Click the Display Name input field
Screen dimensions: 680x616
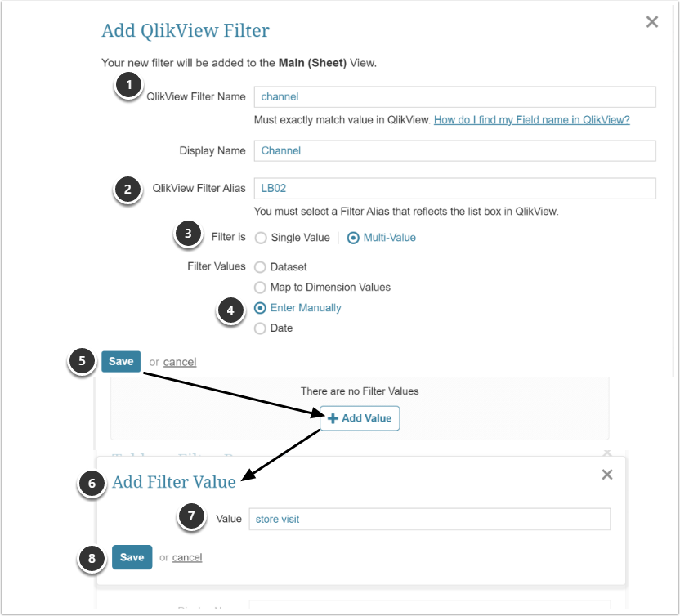(454, 150)
